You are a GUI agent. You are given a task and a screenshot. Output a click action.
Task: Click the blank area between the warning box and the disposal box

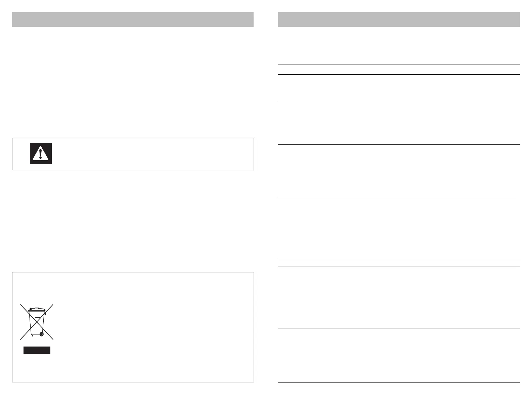pos(133,221)
